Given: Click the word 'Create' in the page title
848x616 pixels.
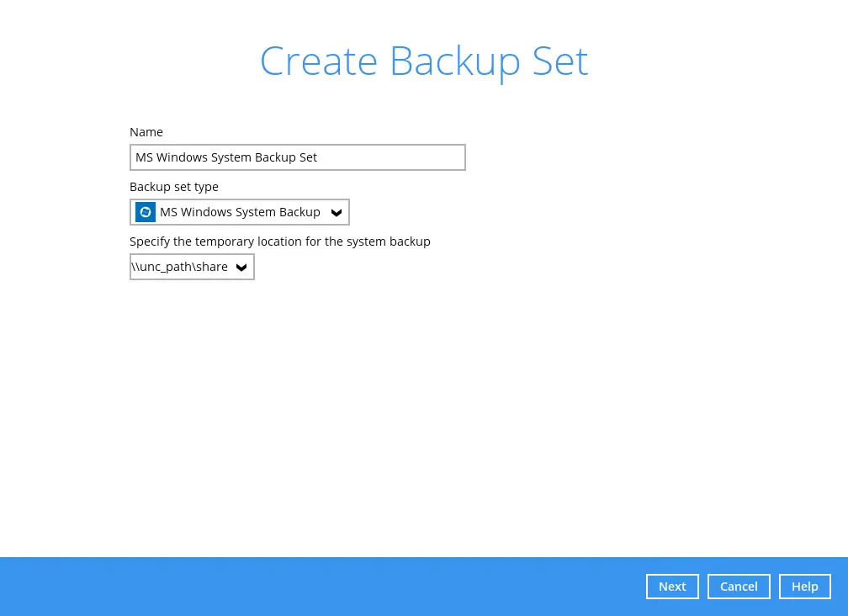Looking at the screenshot, I should [x=318, y=61].
